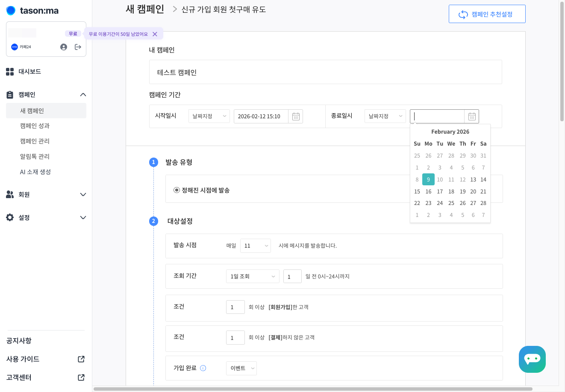Open the user profile account icon
The width and height of the screenshot is (565, 392).
point(64,47)
